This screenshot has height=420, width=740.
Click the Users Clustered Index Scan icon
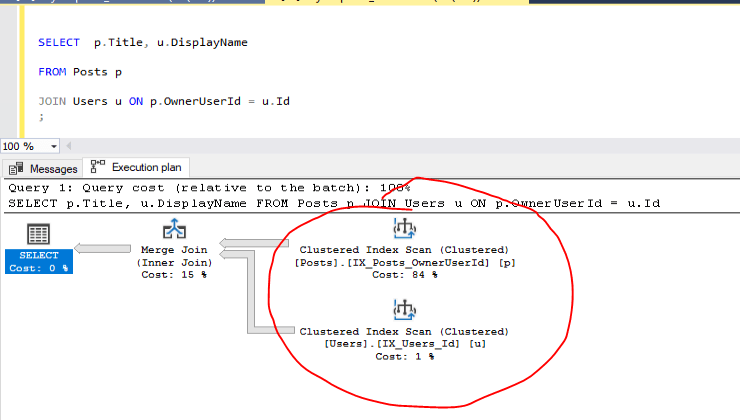[403, 311]
